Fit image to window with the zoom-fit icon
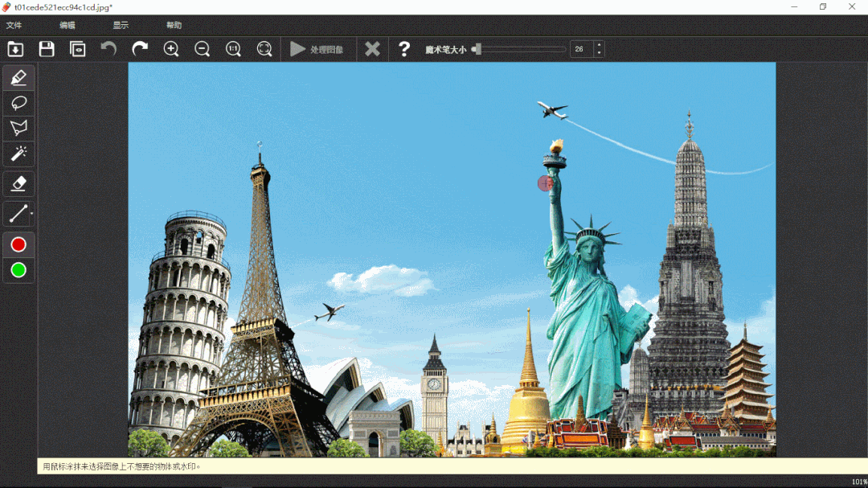This screenshot has width=868, height=488. pos(264,49)
